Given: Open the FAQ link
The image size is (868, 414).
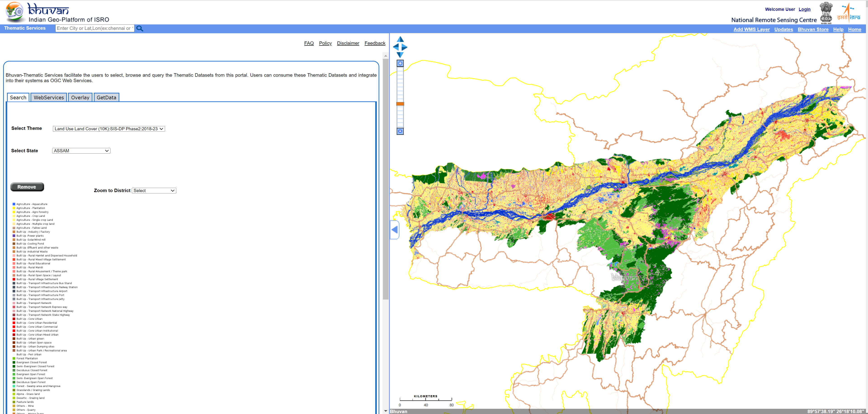Looking at the screenshot, I should tap(309, 43).
